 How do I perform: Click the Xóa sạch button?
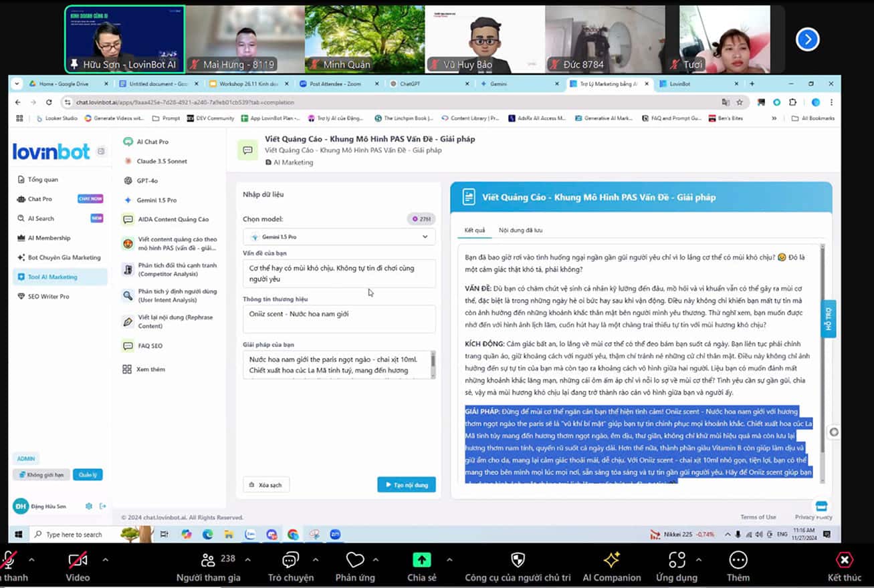266,484
